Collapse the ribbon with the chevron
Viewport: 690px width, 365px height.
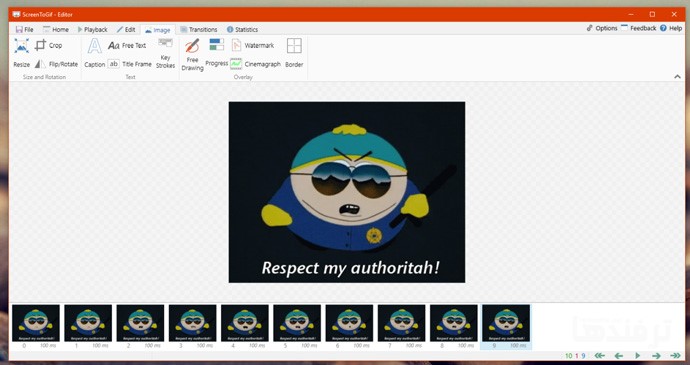pos(677,77)
